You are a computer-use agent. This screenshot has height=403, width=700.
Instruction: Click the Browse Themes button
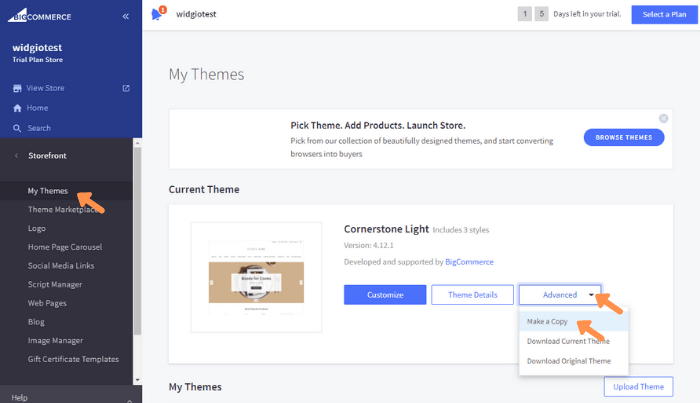(624, 137)
